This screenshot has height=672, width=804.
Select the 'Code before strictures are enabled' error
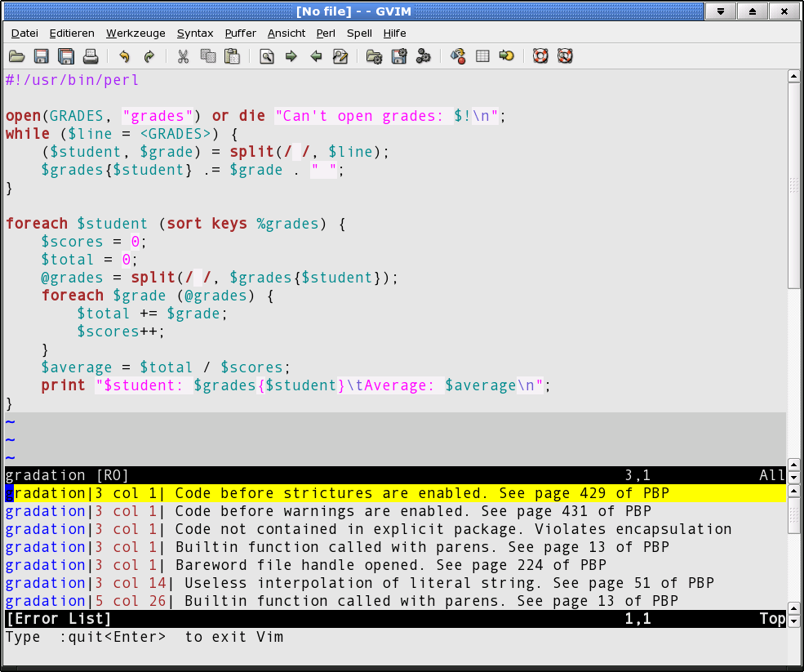[x=395, y=493]
